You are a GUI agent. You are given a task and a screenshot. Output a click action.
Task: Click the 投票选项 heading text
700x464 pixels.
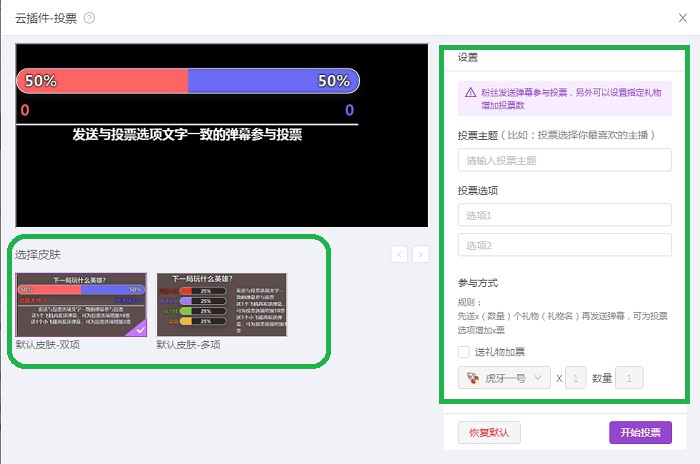478,191
